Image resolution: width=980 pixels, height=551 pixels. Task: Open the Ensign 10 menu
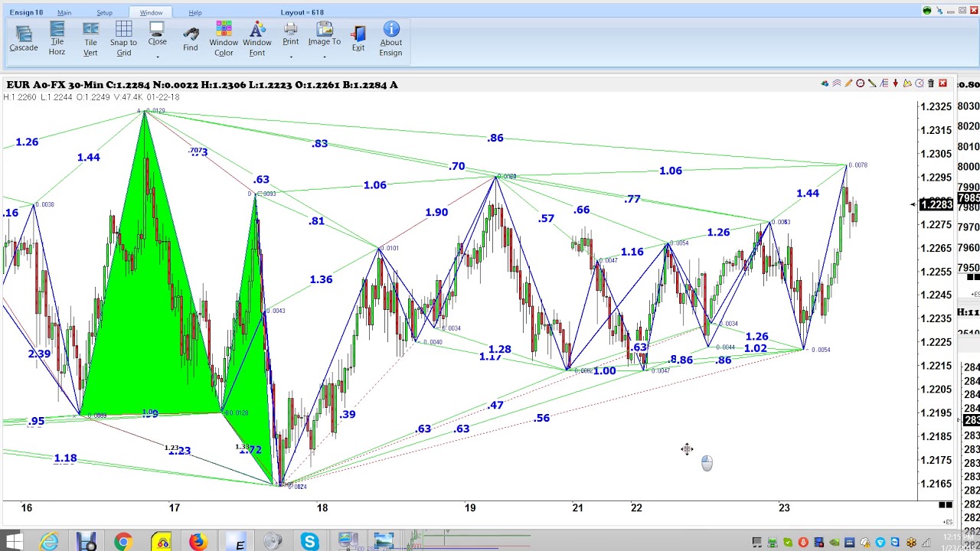26,12
